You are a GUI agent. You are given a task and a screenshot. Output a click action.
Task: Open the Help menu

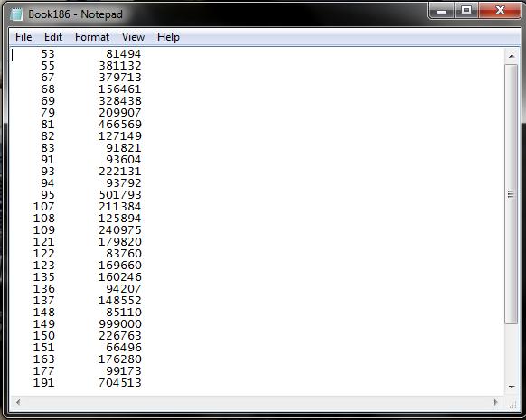click(x=168, y=37)
